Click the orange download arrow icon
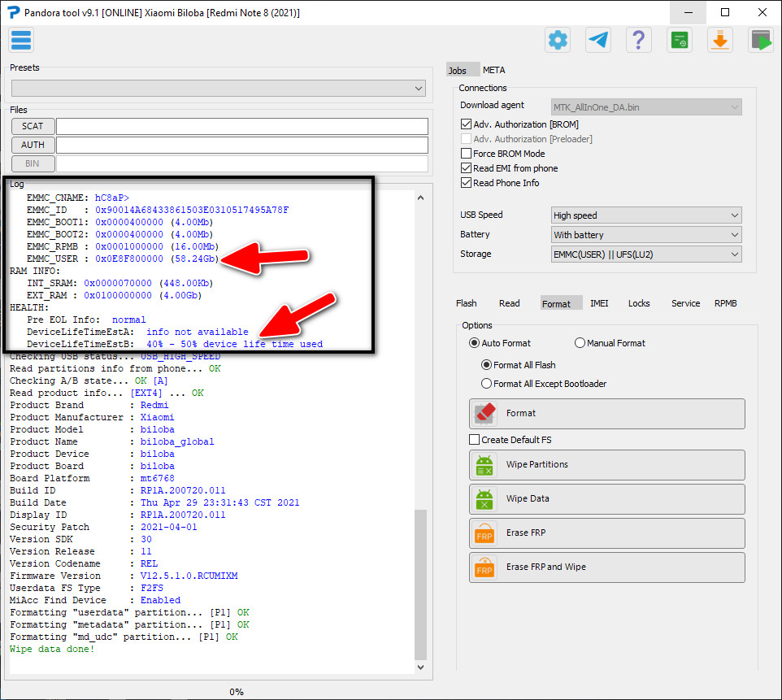The height and width of the screenshot is (700, 782). coord(719,40)
